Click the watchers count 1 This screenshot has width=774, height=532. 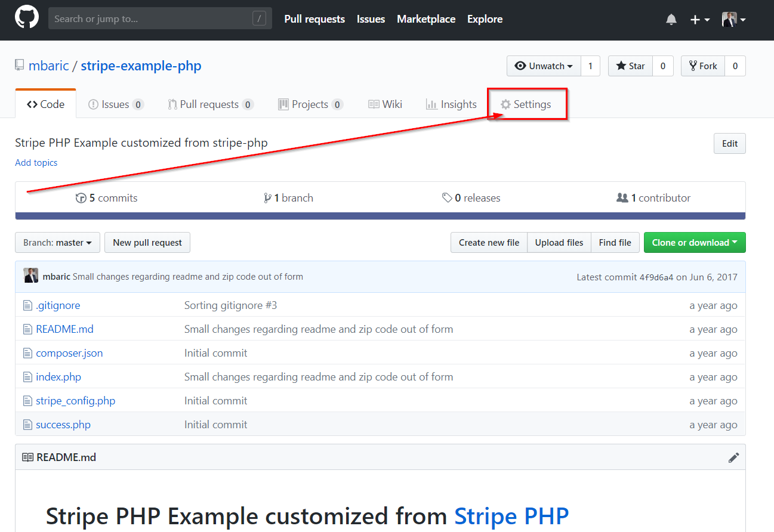[590, 66]
